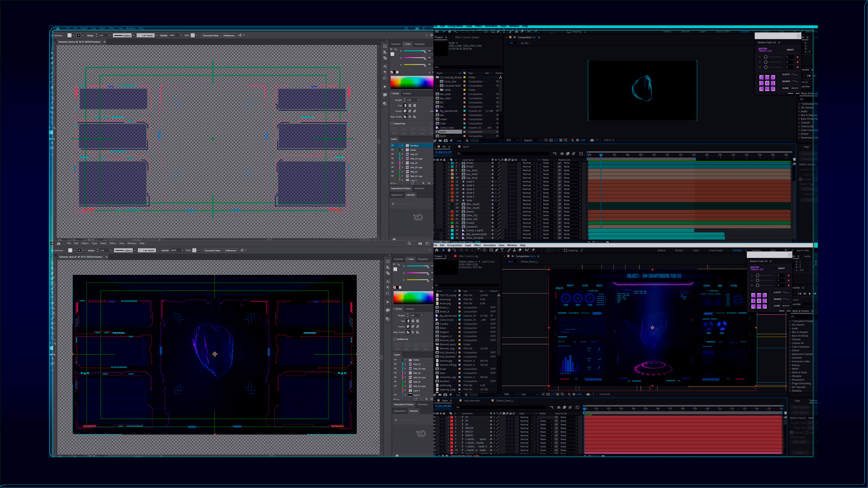Viewport: 868px width, 488px height.
Task: Click the Home icon in bottom Illustrator window
Action: coord(58,244)
